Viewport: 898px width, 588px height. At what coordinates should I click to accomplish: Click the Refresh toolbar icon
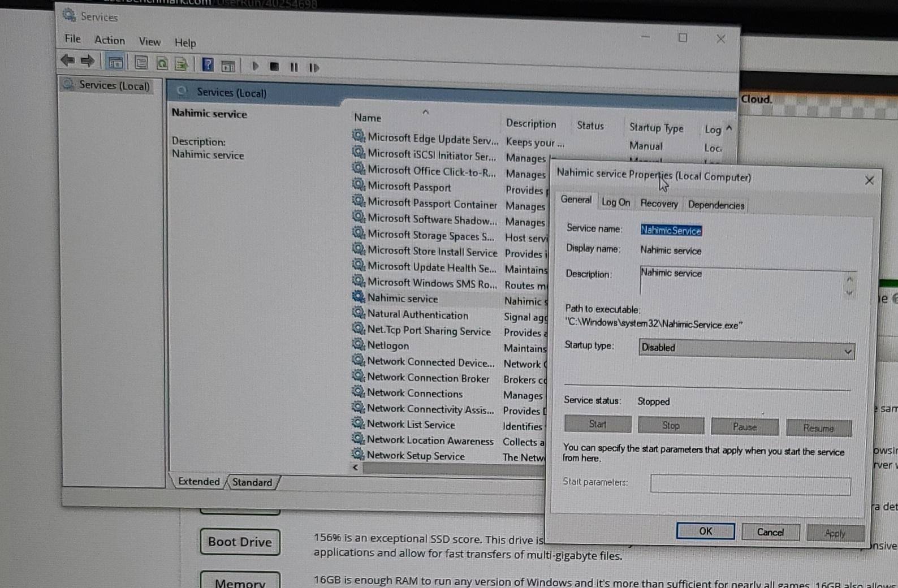click(x=162, y=64)
